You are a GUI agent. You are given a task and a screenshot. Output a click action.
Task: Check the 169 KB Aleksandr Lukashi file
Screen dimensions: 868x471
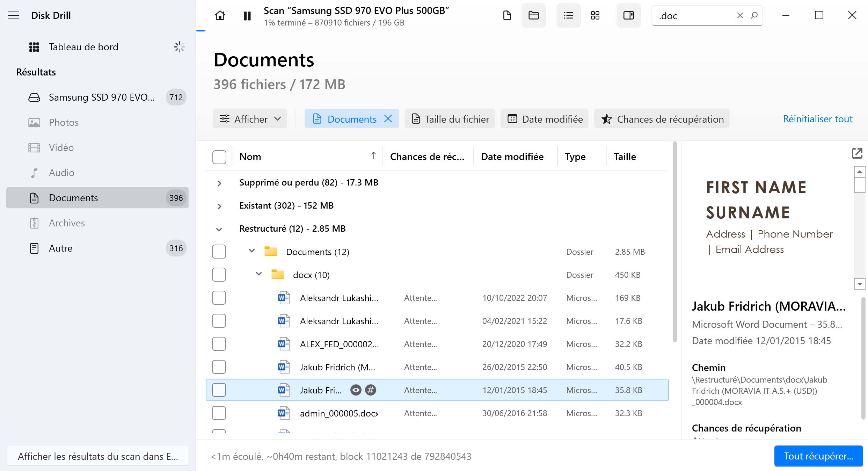(x=219, y=298)
